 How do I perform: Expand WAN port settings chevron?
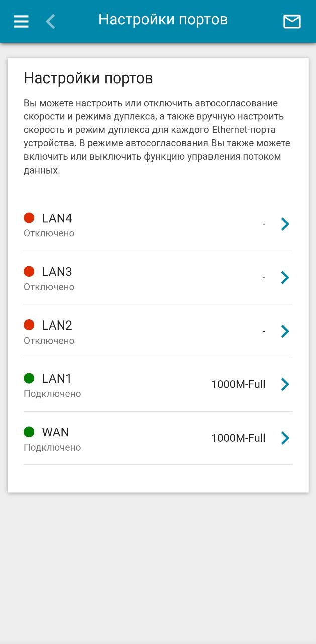285,438
